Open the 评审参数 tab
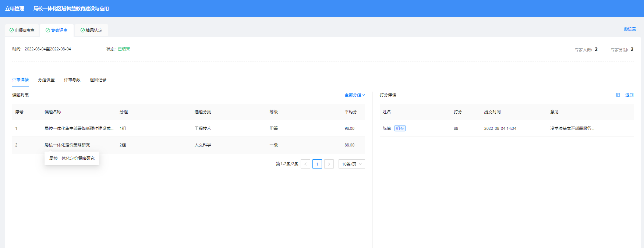The image size is (644, 248). pos(72,80)
